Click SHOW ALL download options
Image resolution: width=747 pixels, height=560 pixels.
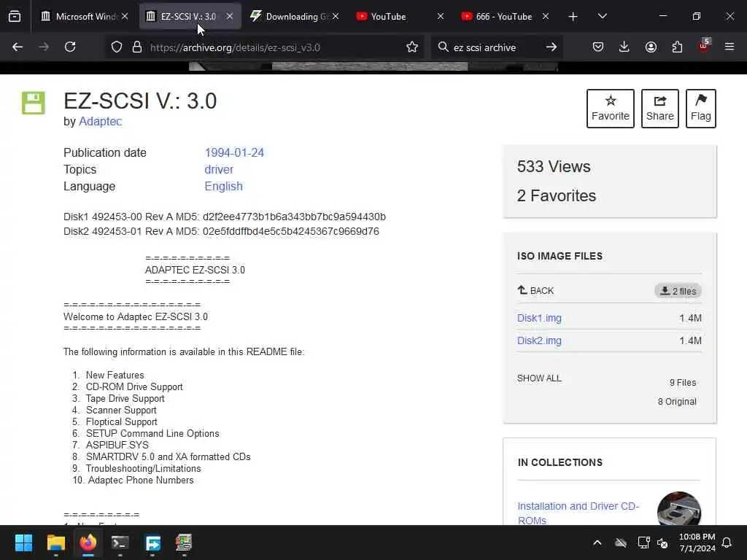[539, 378]
